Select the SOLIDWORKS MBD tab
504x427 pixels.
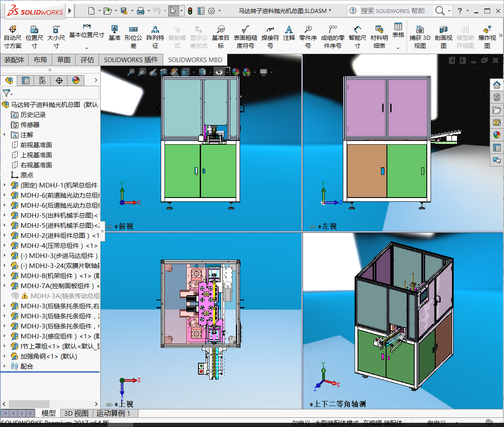pyautogui.click(x=195, y=60)
